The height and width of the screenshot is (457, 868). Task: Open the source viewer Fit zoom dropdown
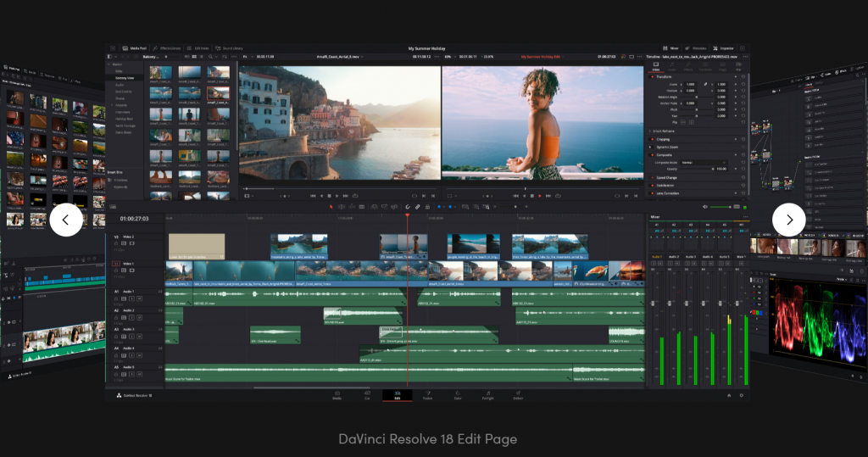[x=248, y=57]
